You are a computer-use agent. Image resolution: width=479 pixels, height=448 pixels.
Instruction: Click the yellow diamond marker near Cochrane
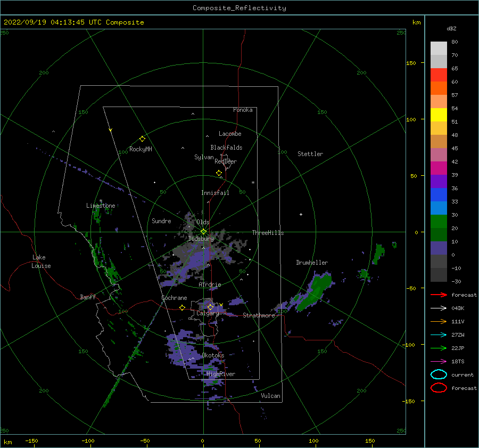pyautogui.click(x=182, y=307)
